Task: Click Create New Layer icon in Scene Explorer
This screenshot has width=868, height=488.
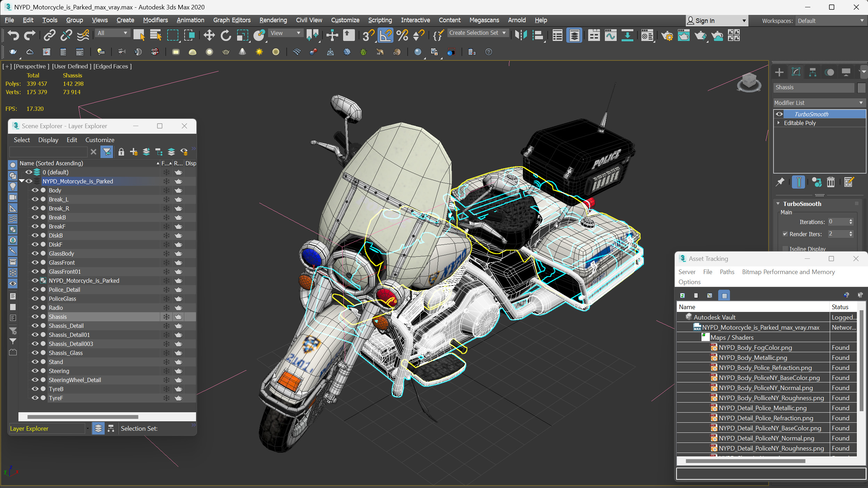Action: coord(134,152)
